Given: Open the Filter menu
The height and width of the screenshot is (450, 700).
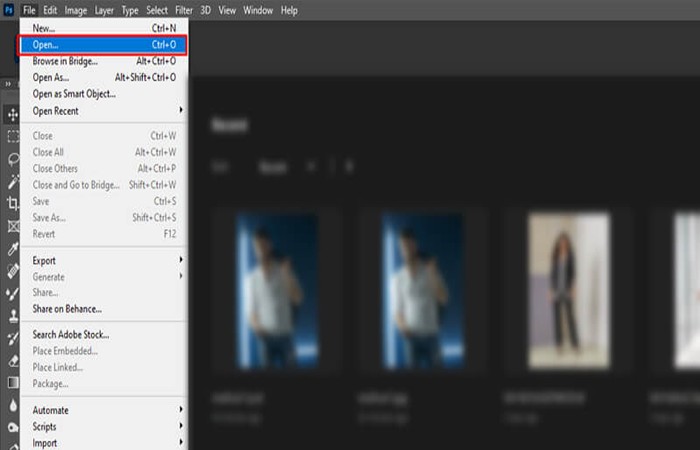Looking at the screenshot, I should [x=183, y=10].
